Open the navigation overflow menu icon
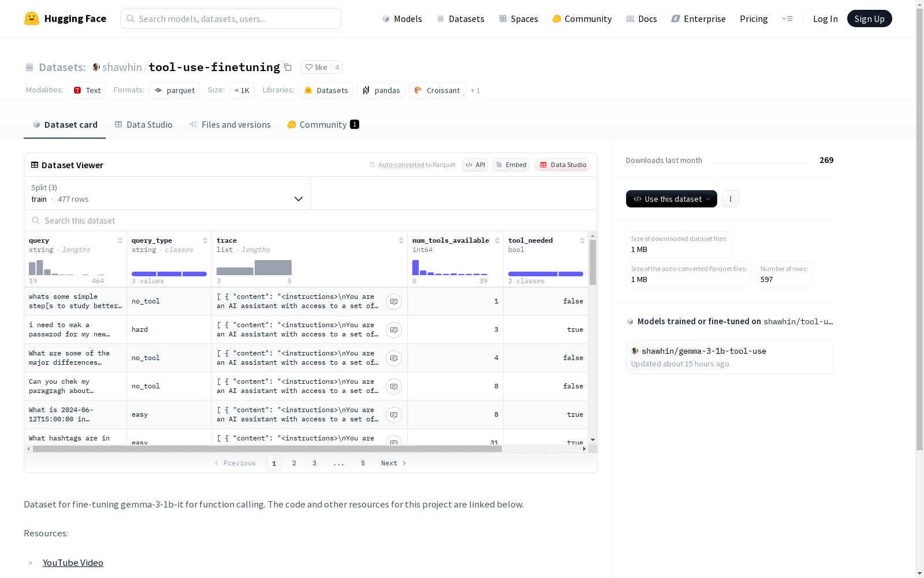This screenshot has width=924, height=578. 787,18
